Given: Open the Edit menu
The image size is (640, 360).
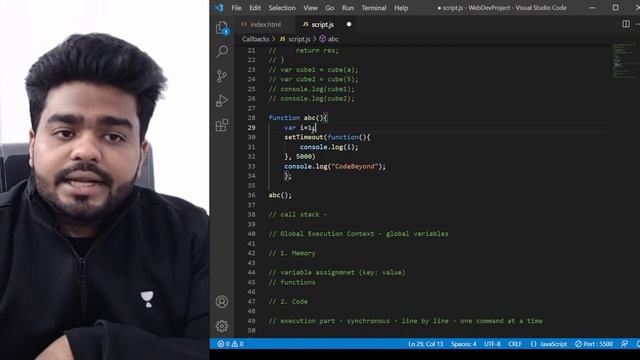Looking at the screenshot, I should tap(255, 8).
